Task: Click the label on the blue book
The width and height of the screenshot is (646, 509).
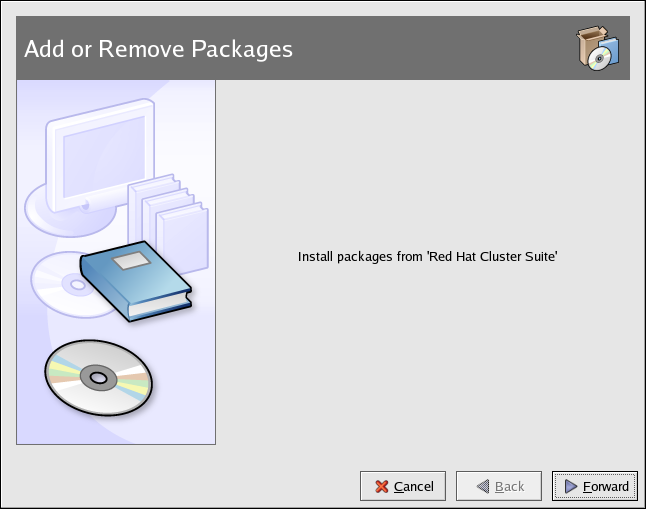Action: [132, 260]
